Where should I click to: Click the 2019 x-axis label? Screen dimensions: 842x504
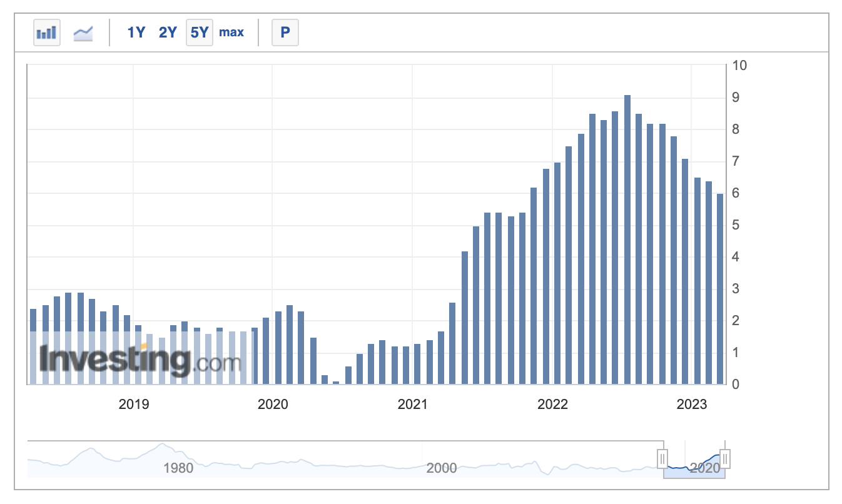[134, 405]
